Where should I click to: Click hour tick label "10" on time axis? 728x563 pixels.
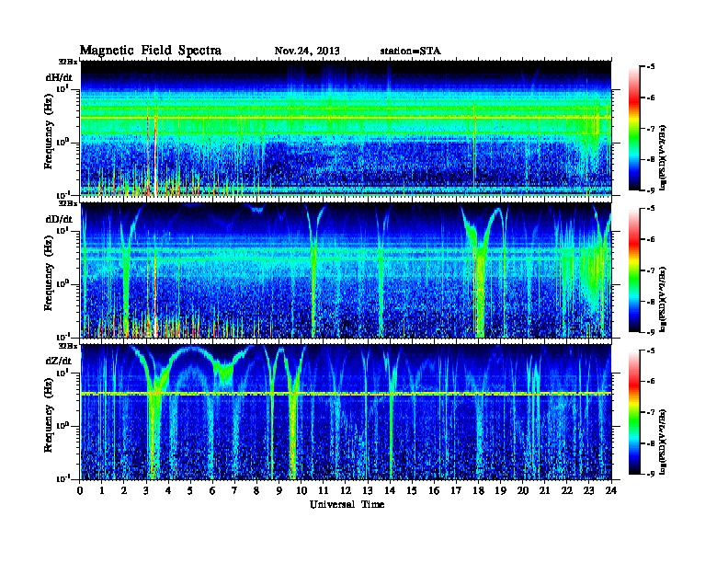click(x=301, y=490)
